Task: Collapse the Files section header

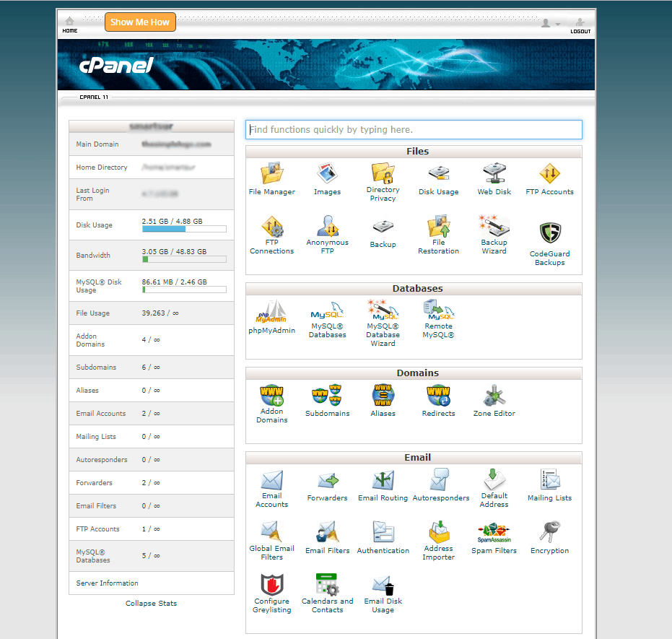Action: tap(414, 152)
